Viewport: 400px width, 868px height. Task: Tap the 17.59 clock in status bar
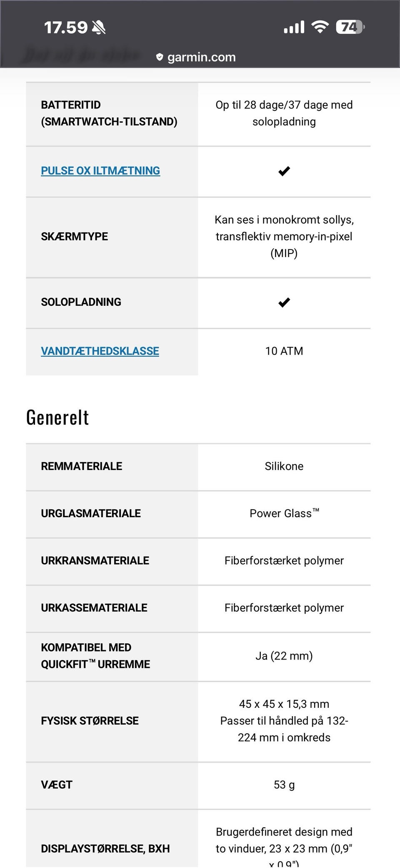(x=66, y=28)
